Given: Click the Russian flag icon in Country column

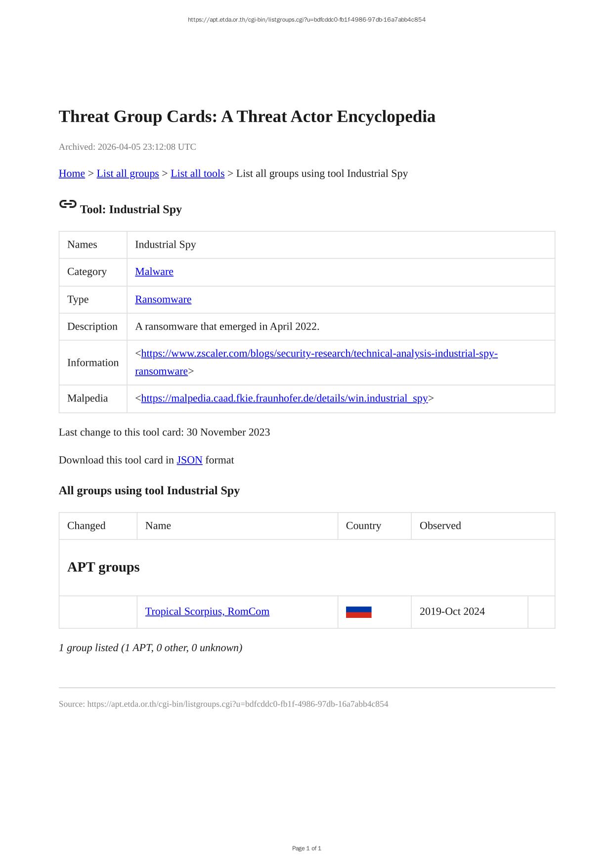Looking at the screenshot, I should tap(358, 612).
